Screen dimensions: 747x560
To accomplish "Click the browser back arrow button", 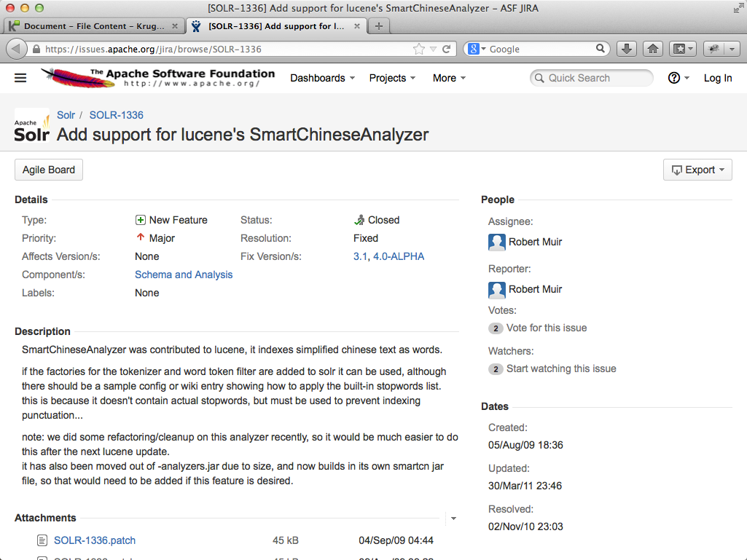I will coord(16,49).
